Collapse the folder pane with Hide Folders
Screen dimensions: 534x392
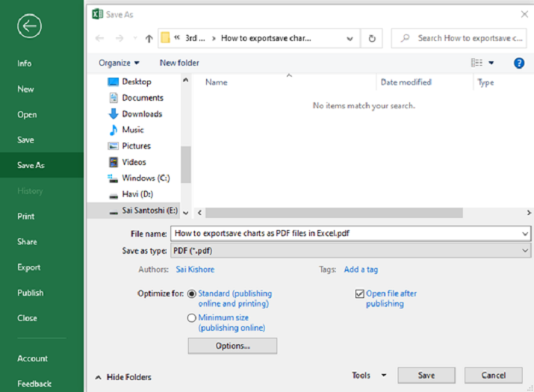[123, 377]
